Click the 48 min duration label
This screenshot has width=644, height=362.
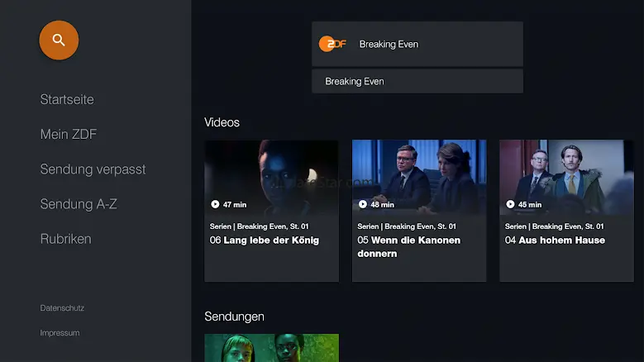(x=382, y=204)
